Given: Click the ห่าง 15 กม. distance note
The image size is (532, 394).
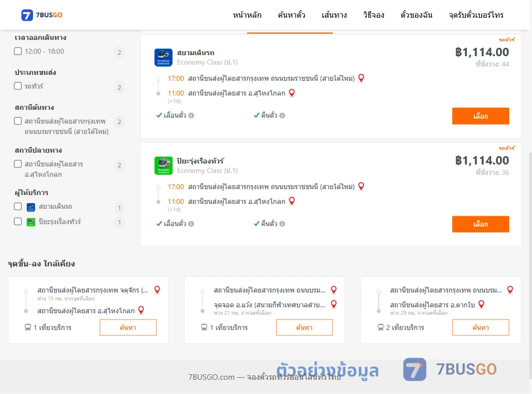Looking at the screenshot, I should [x=66, y=298].
